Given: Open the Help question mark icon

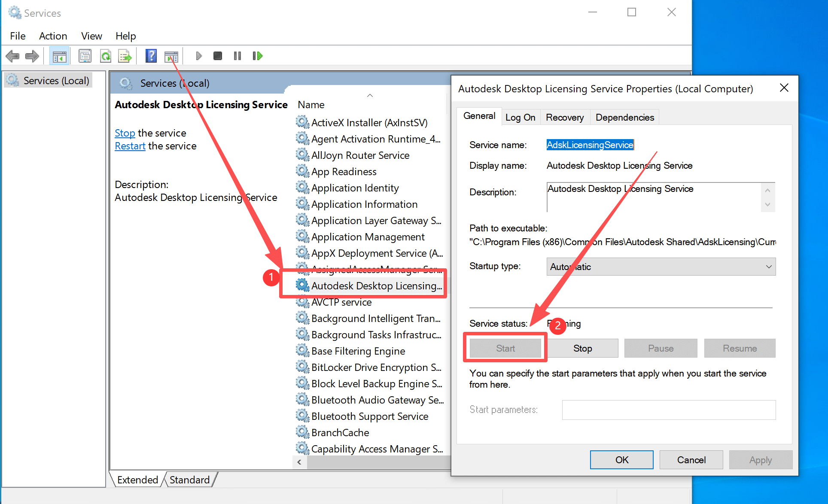Looking at the screenshot, I should pyautogui.click(x=151, y=56).
